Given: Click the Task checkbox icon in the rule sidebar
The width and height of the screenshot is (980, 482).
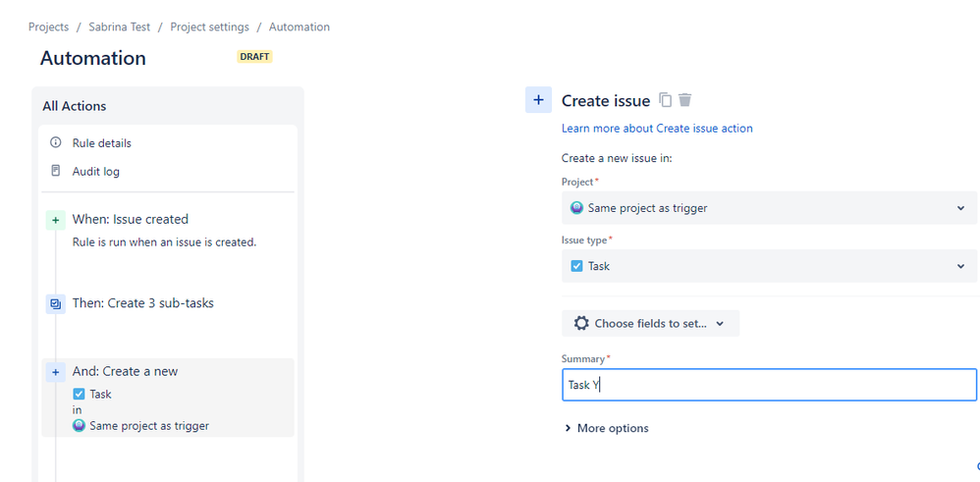Looking at the screenshot, I should [79, 394].
